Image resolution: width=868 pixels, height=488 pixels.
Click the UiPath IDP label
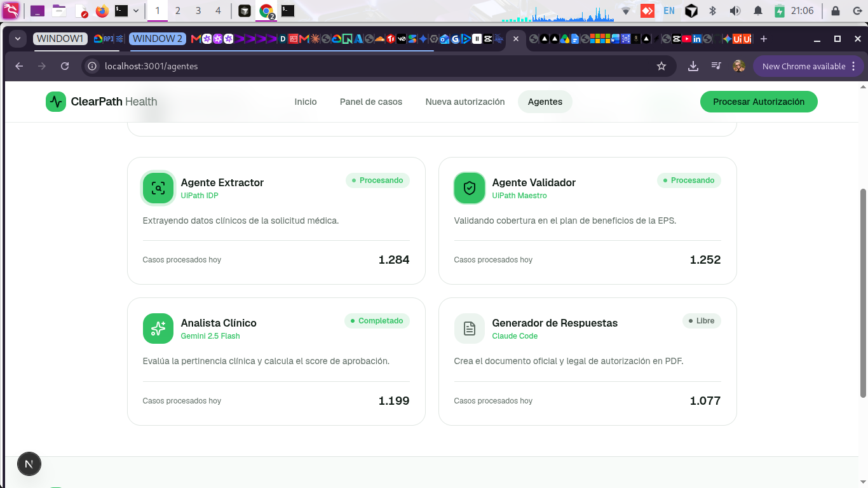[200, 196]
